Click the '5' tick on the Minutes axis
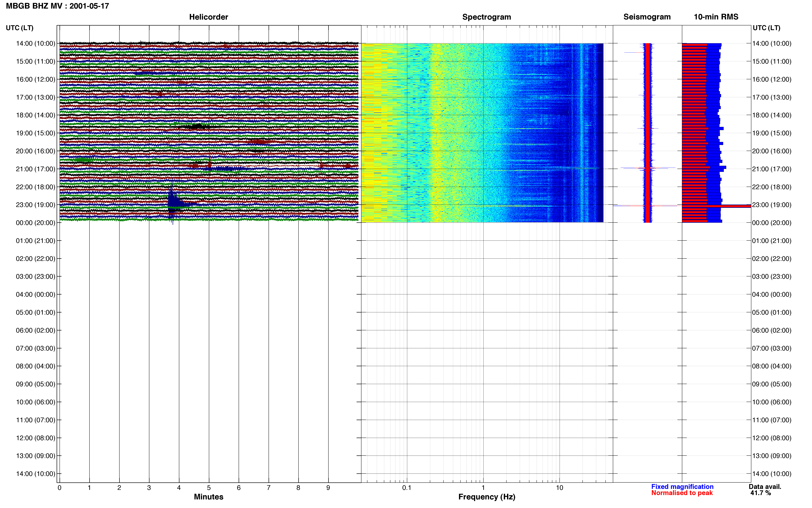Image resolution: width=812 pixels, height=508 pixels. tap(209, 487)
